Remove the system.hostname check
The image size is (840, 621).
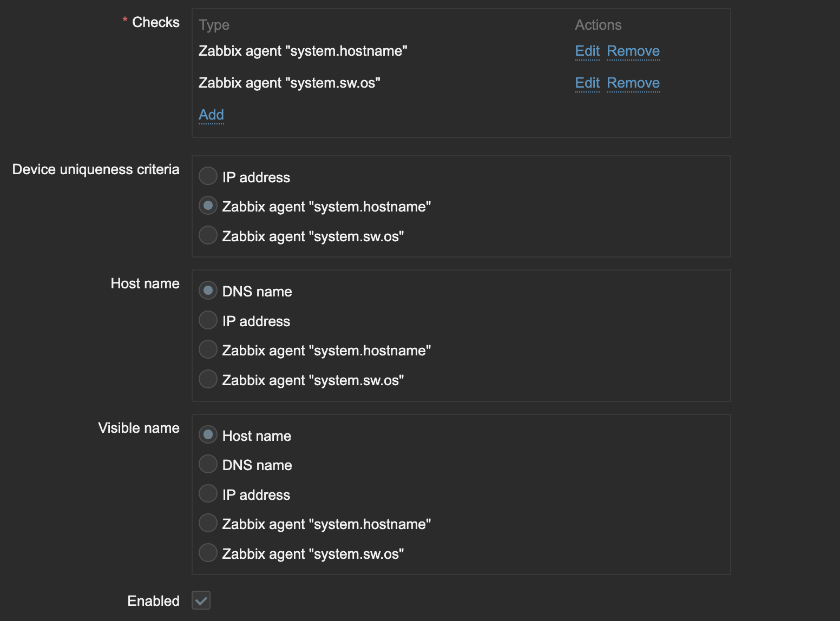(x=633, y=51)
